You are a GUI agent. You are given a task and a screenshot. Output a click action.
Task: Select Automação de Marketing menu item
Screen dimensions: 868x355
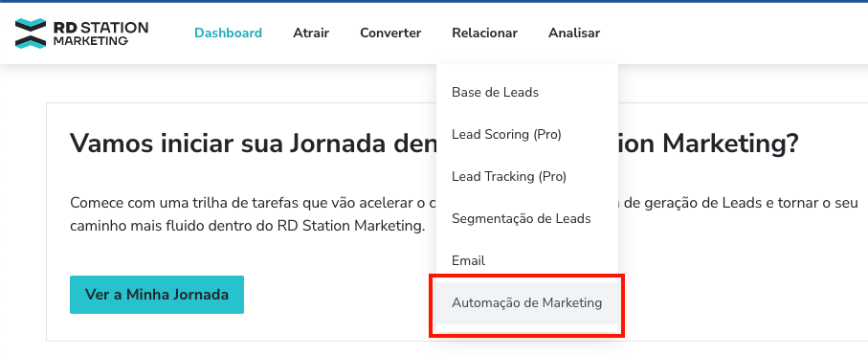(527, 303)
